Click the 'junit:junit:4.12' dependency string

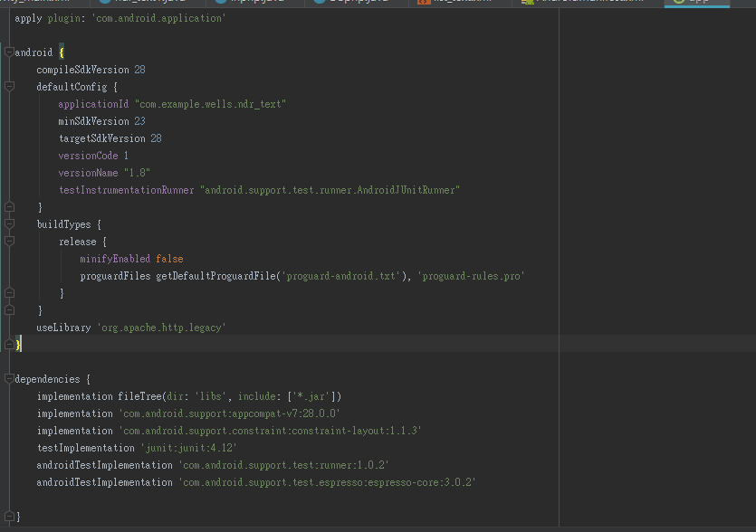(188, 448)
